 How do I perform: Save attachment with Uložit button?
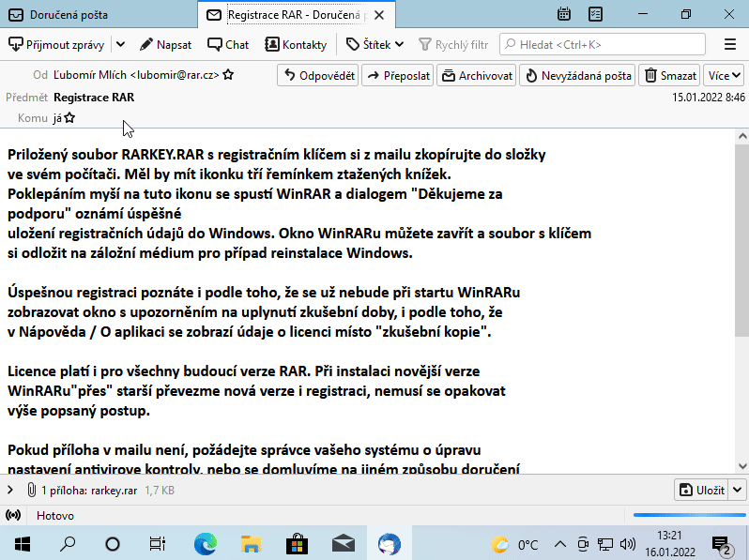701,490
